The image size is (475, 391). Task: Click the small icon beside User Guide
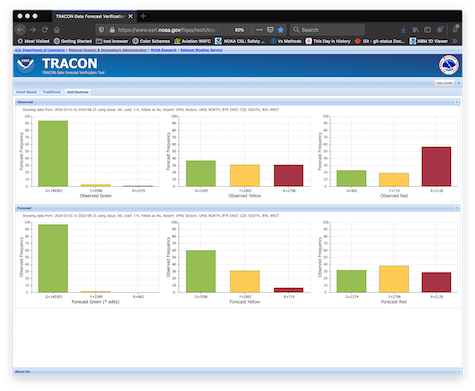(x=459, y=83)
